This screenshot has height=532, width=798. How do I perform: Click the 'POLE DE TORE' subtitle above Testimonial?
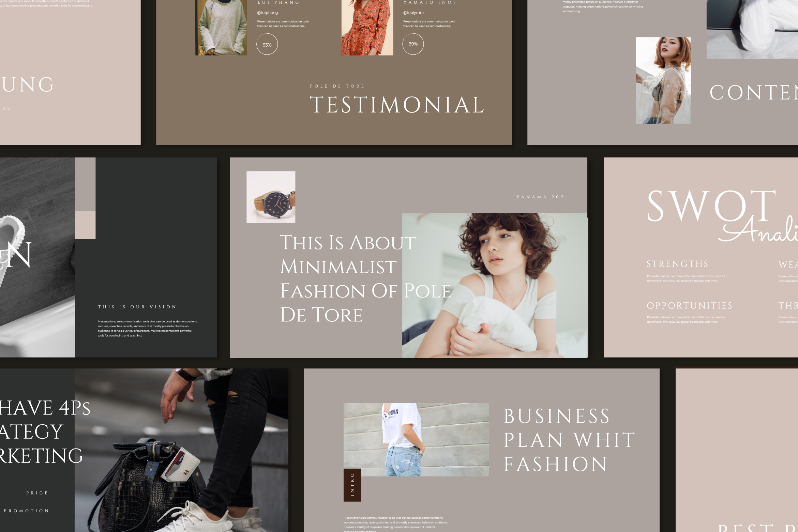pyautogui.click(x=337, y=86)
